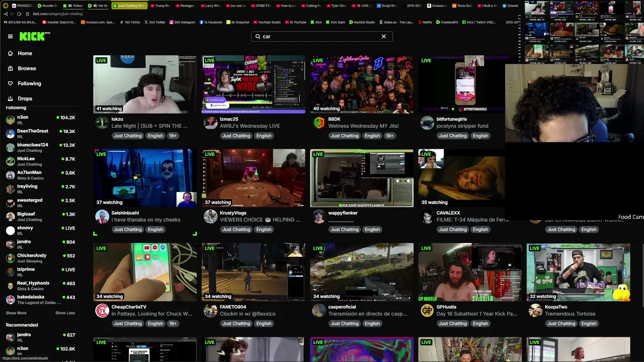Open the Netflix bookmark
The width and height of the screenshot is (644, 362).
[425, 22]
